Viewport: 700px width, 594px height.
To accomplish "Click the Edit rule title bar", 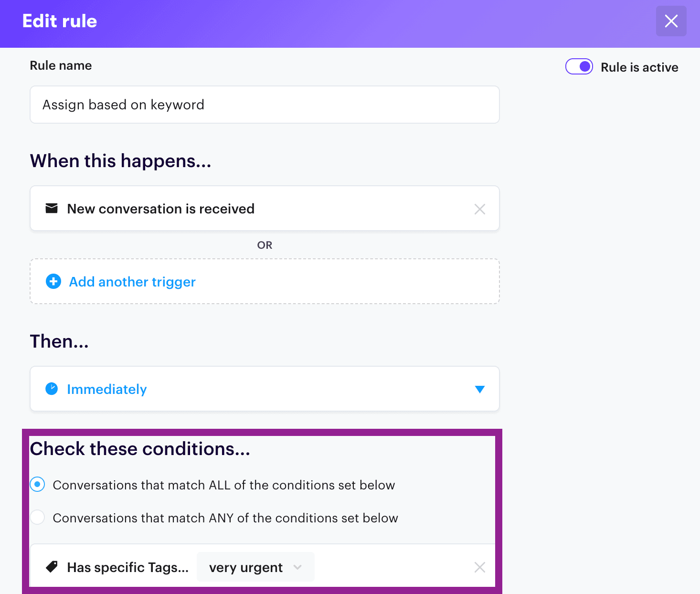I will [59, 21].
